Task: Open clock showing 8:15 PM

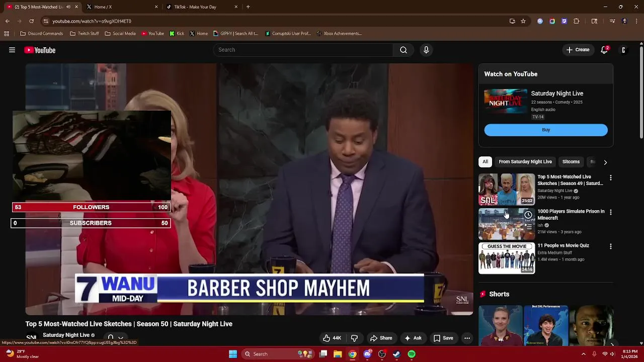Action: point(630,354)
